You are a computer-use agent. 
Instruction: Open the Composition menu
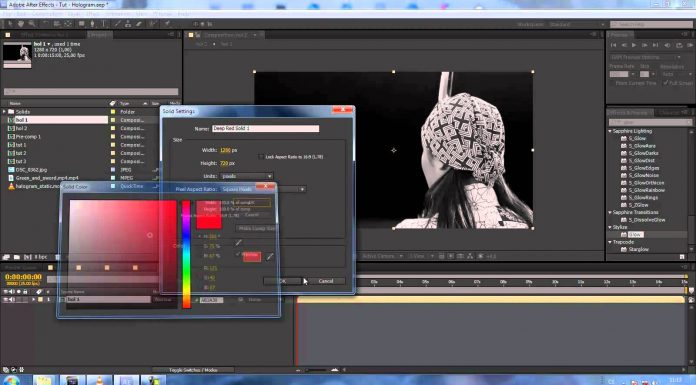pyautogui.click(x=47, y=14)
